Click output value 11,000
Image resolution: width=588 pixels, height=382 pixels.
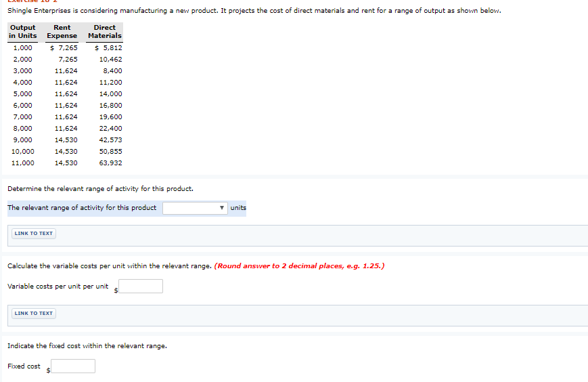23,163
